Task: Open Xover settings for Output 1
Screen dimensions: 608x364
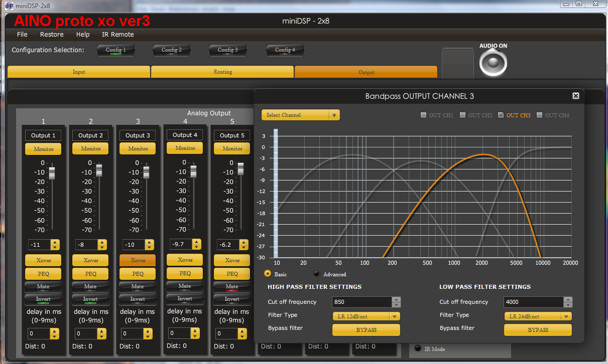Action: coord(43,260)
